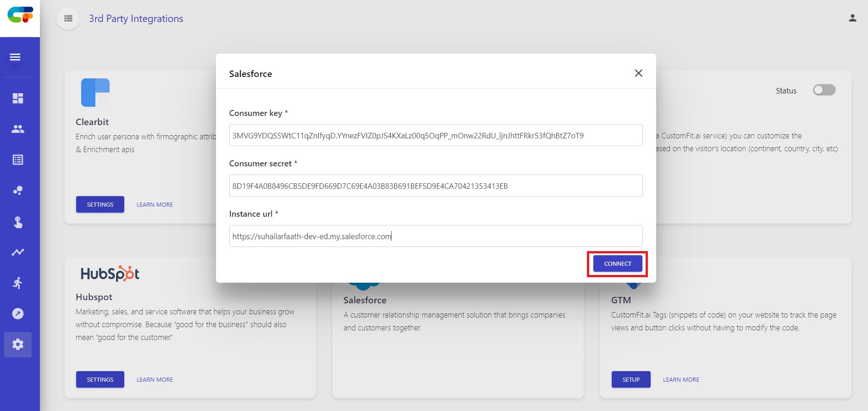Viewport: 868px width, 411px height.
Task: Focus the Instance url input field
Action: tap(436, 236)
